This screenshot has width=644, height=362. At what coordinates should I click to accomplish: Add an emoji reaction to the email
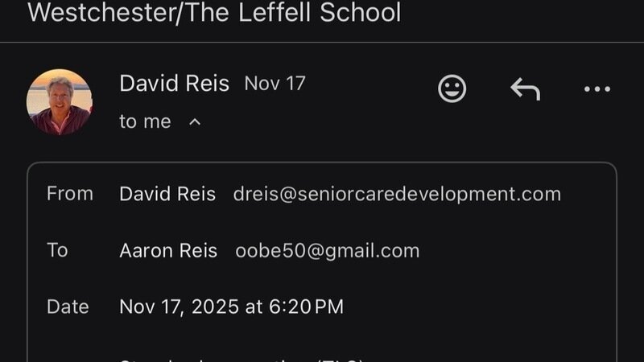click(x=452, y=88)
